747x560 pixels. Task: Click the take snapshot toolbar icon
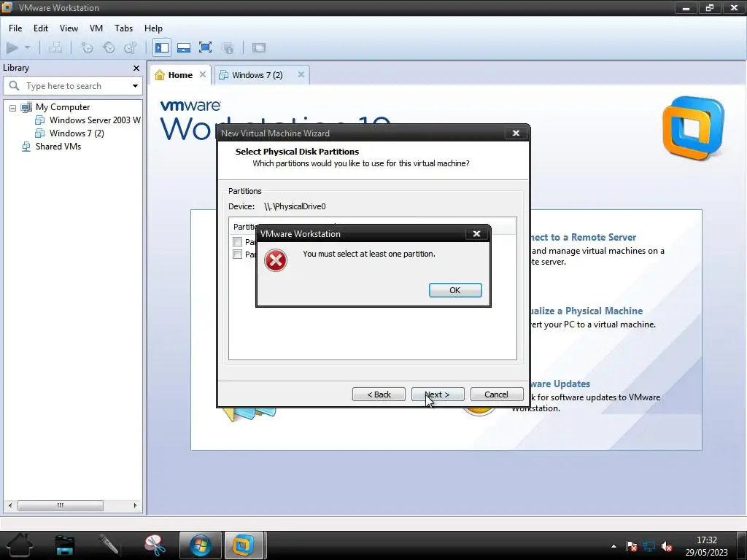click(x=87, y=47)
